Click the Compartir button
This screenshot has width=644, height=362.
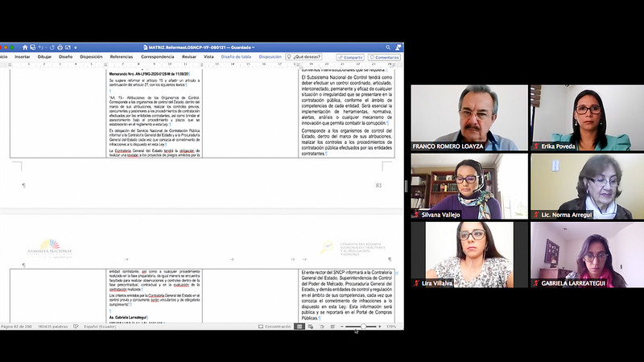(350, 57)
